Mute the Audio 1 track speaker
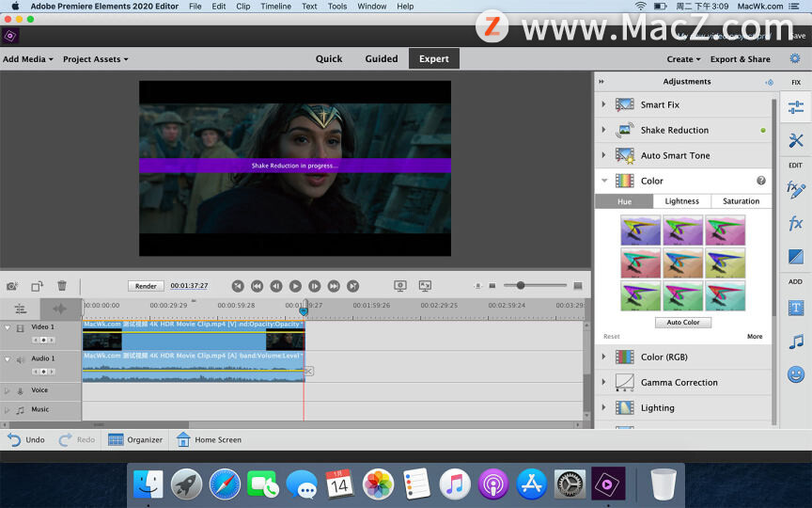This screenshot has width=812, height=508. pos(20,359)
